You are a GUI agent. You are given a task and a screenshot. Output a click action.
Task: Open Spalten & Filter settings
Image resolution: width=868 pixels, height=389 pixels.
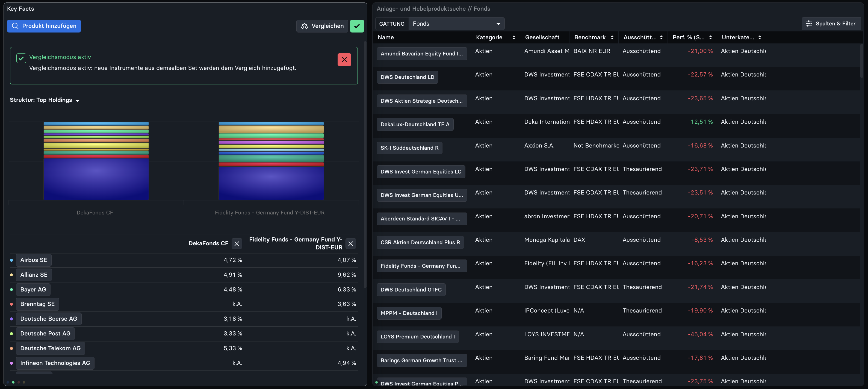click(831, 23)
